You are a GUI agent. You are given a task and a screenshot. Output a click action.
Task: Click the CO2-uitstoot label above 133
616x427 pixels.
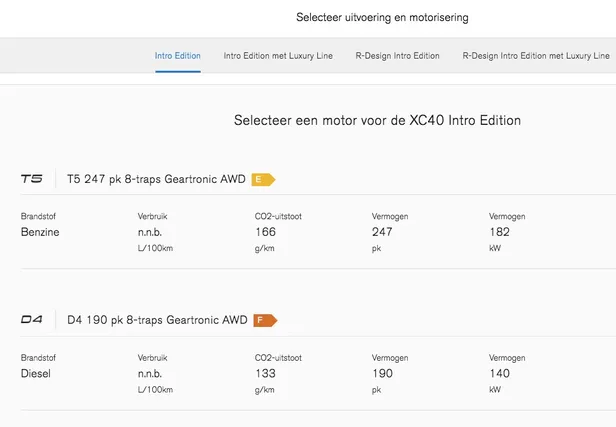[278, 358]
